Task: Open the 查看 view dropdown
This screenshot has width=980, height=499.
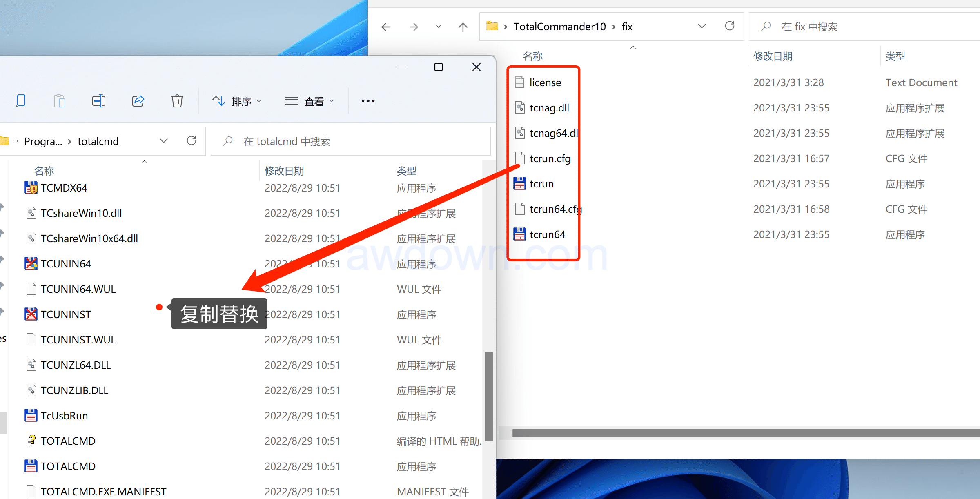Action: [310, 101]
